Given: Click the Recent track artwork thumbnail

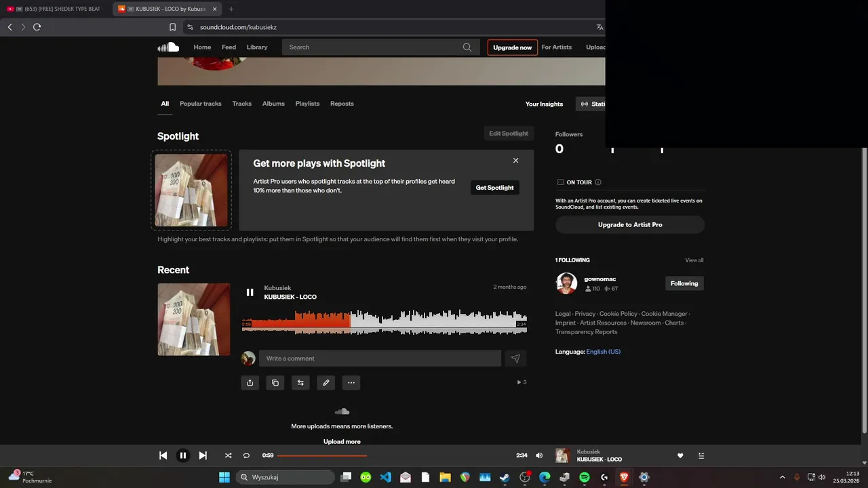Looking at the screenshot, I should pyautogui.click(x=194, y=319).
